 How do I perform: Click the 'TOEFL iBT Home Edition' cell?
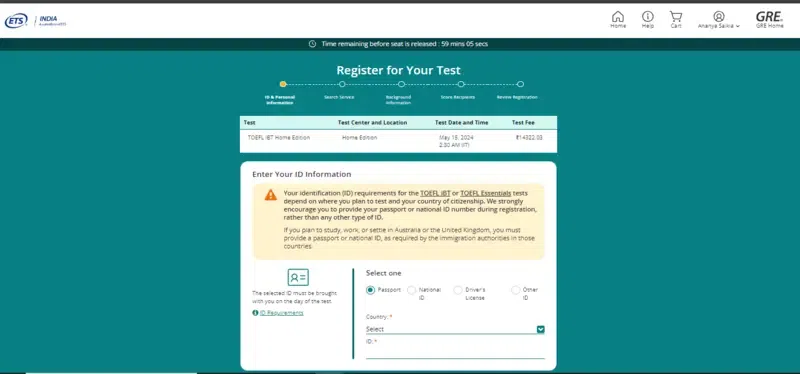click(x=279, y=138)
